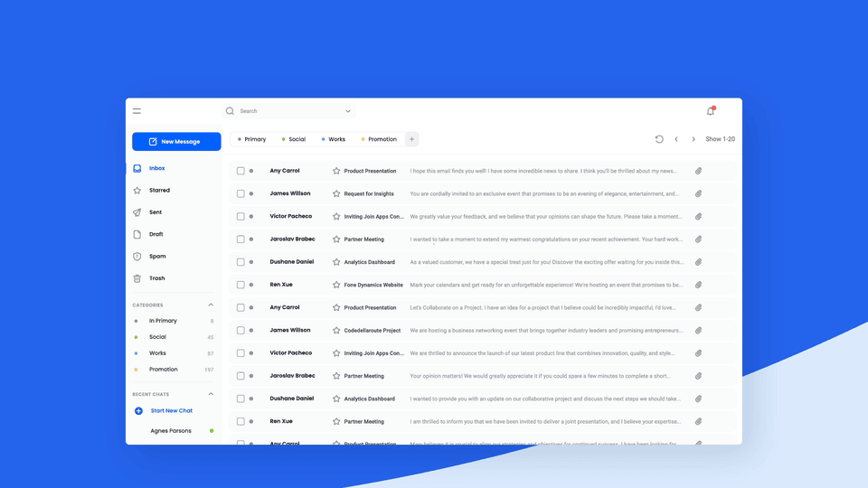Tick the checkbox for Fone Dynamics Website email

[241, 285]
